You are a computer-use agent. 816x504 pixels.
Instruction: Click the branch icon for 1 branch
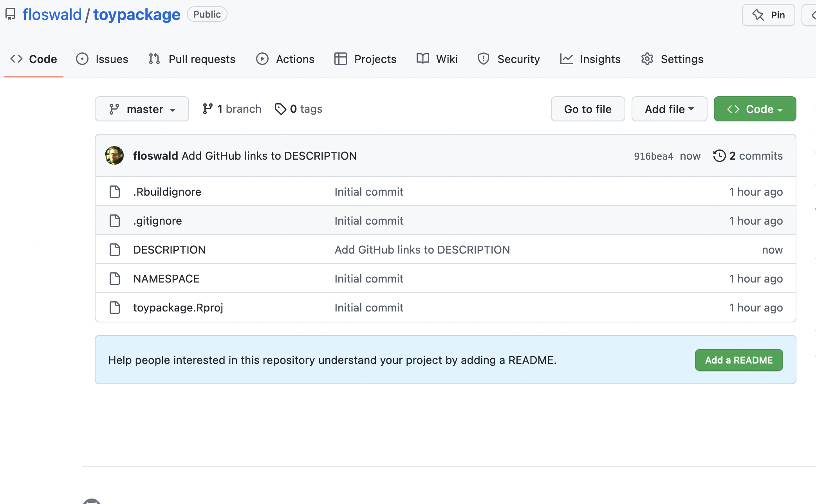tap(208, 109)
